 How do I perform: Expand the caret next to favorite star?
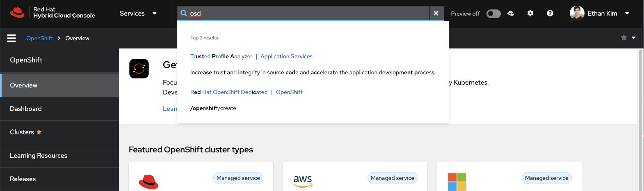pos(634,38)
